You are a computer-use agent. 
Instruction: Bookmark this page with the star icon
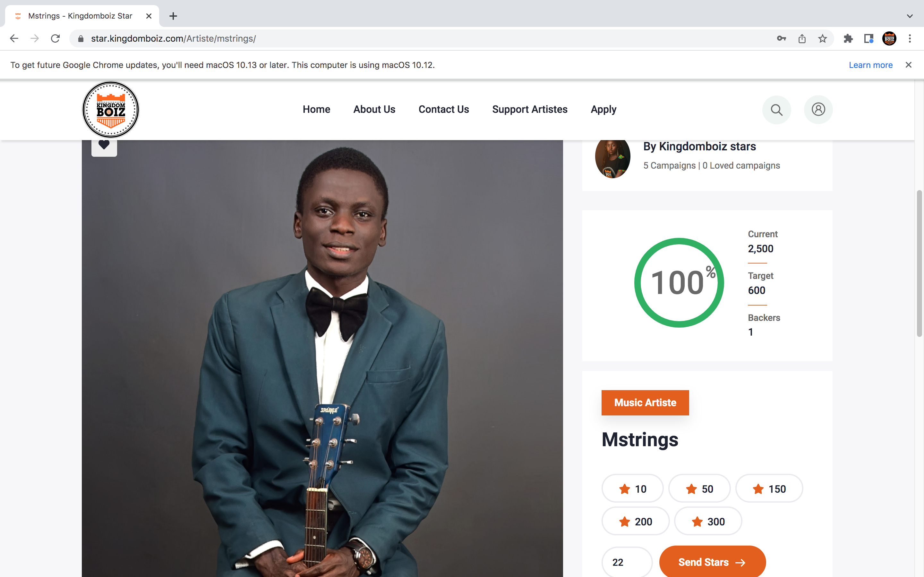click(822, 38)
